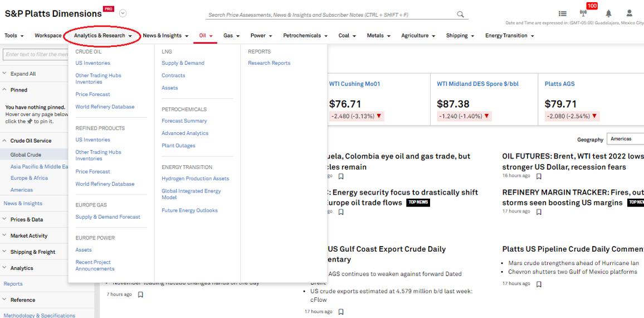Open LNG Supply & Demand
Viewport: 644px width, 318px height.
coord(183,63)
